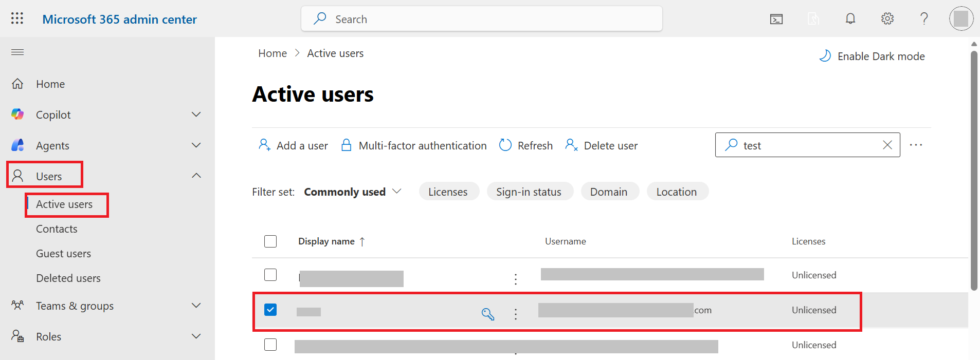
Task: Go to Deleted users in sidebar
Action: tap(68, 278)
